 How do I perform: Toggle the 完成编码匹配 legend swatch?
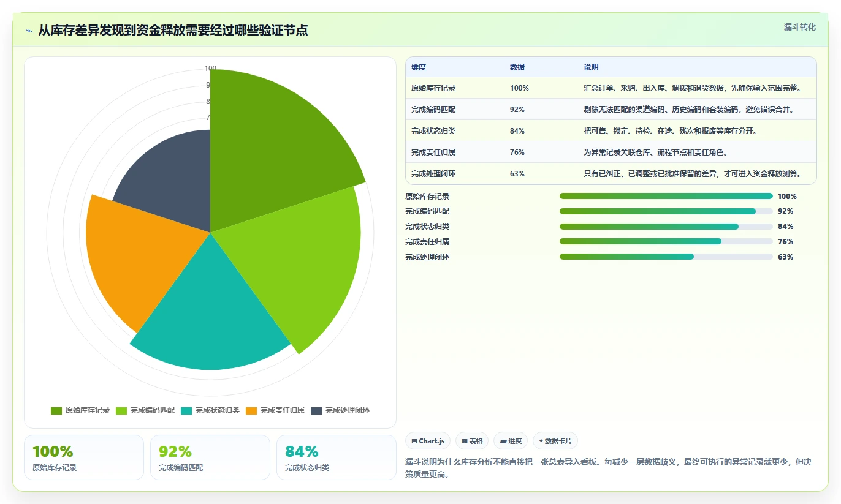coord(121,410)
